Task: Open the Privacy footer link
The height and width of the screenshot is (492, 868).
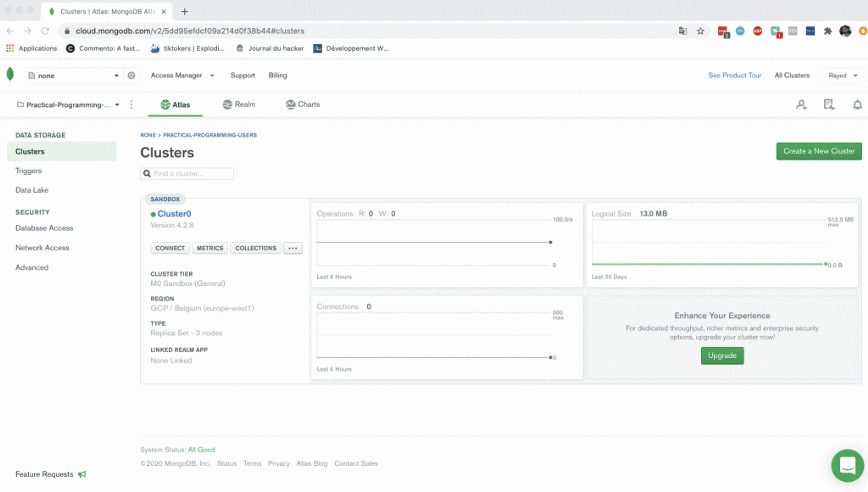Action: pyautogui.click(x=278, y=464)
